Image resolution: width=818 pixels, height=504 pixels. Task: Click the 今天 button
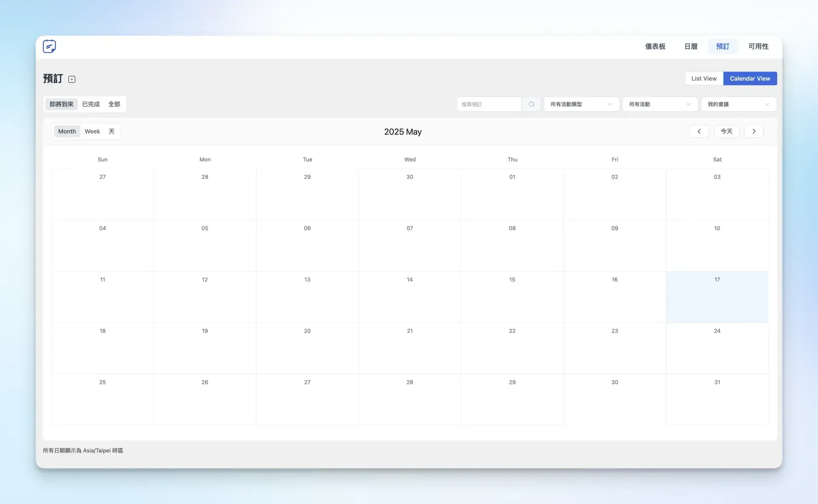(x=726, y=131)
